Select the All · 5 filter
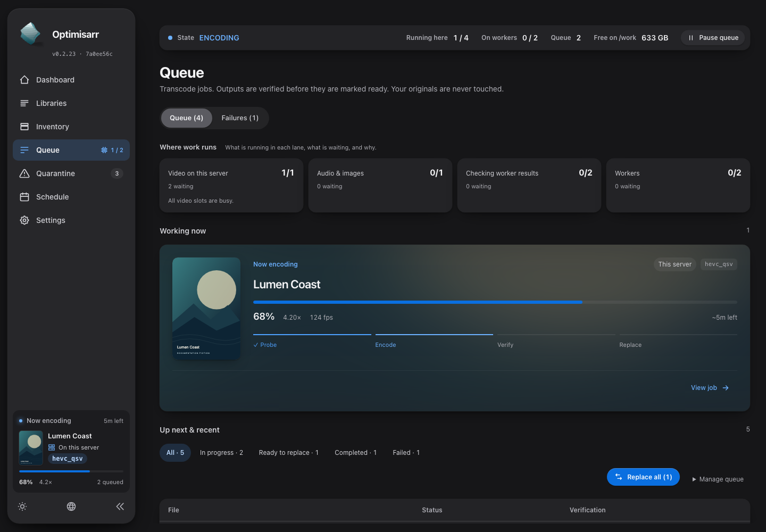766x532 pixels. [176, 453]
